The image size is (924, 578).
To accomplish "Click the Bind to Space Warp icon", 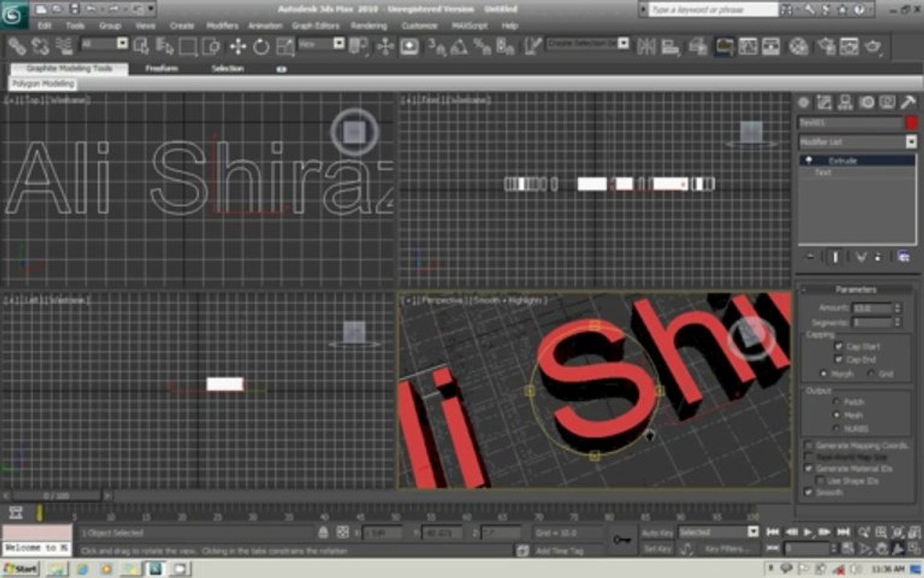I will (63, 46).
